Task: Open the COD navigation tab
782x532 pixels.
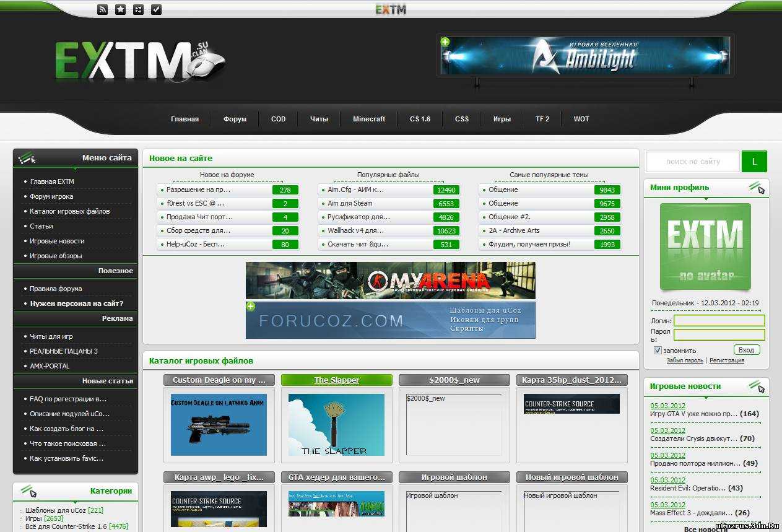Action: point(279,119)
